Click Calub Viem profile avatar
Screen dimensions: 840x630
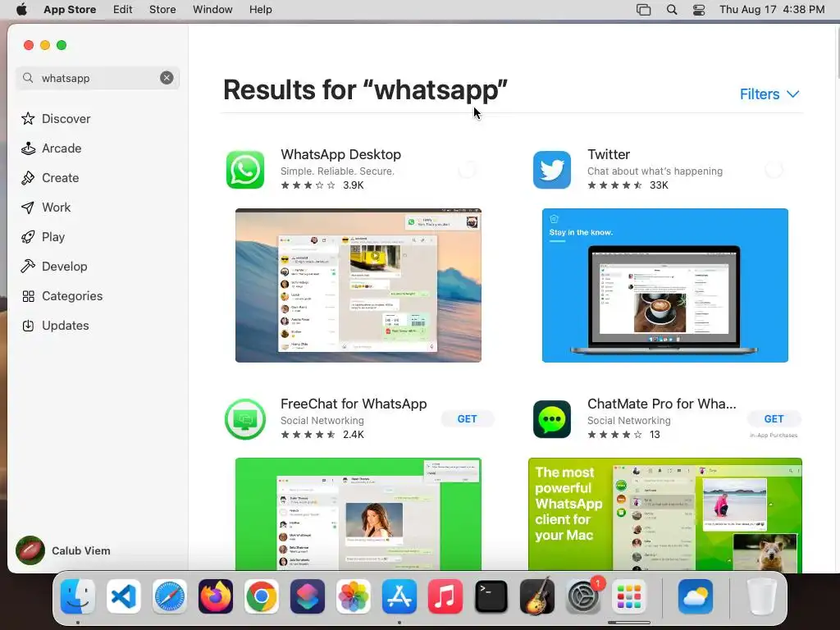pyautogui.click(x=30, y=550)
